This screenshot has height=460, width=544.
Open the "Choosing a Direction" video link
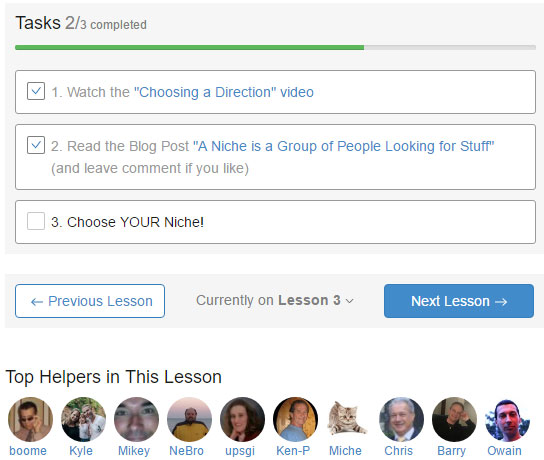tap(224, 92)
